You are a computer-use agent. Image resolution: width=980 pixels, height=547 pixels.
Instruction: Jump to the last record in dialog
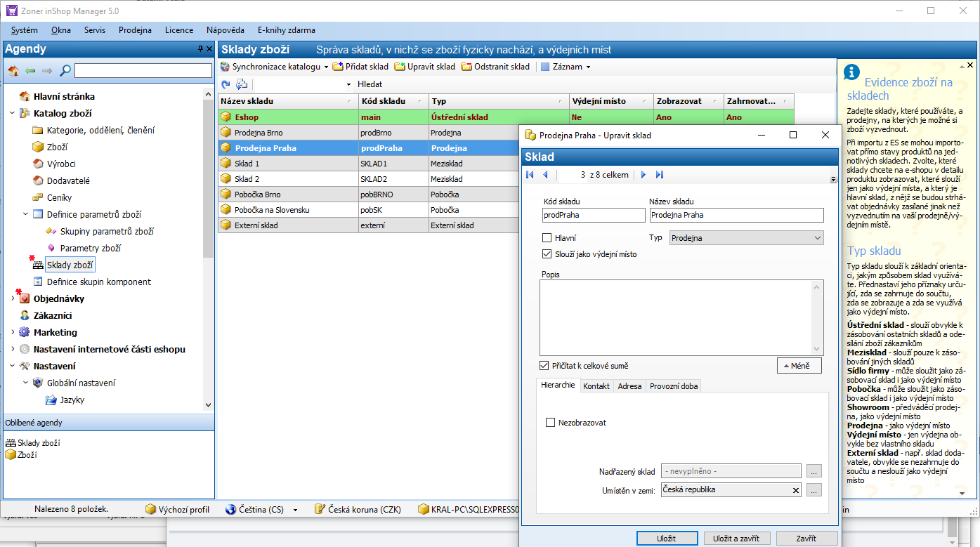(659, 175)
